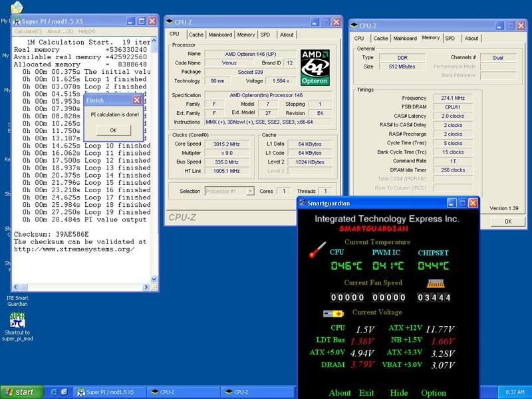
Task: Select SPD tab in first CPU-Z window
Action: click(265, 35)
